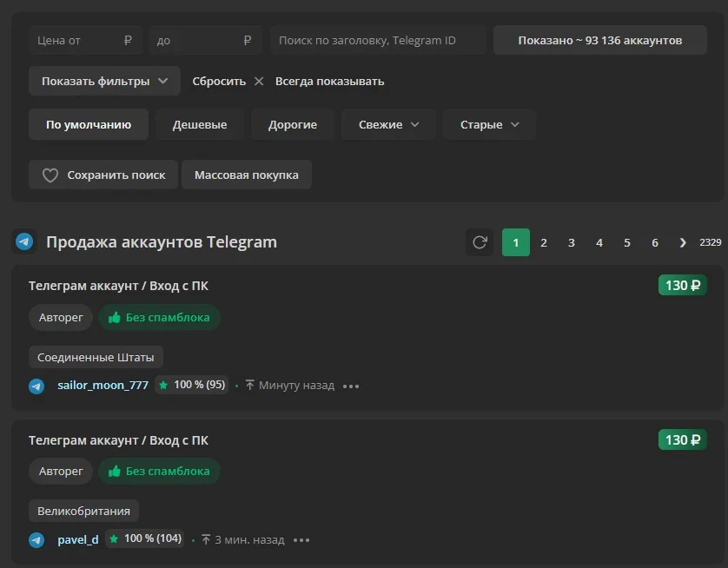Click the Telegram icon beside pavel_d
This screenshot has width=728, height=568.
(36, 540)
